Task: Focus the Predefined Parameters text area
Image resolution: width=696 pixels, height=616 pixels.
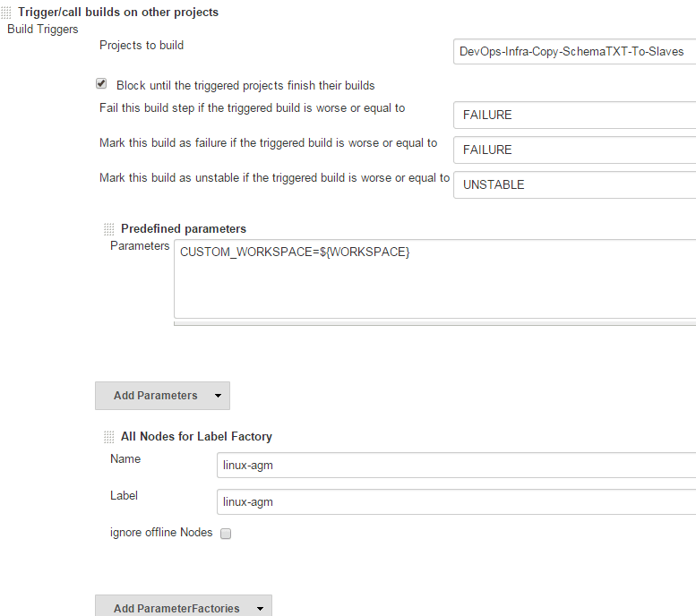Action: click(436, 278)
